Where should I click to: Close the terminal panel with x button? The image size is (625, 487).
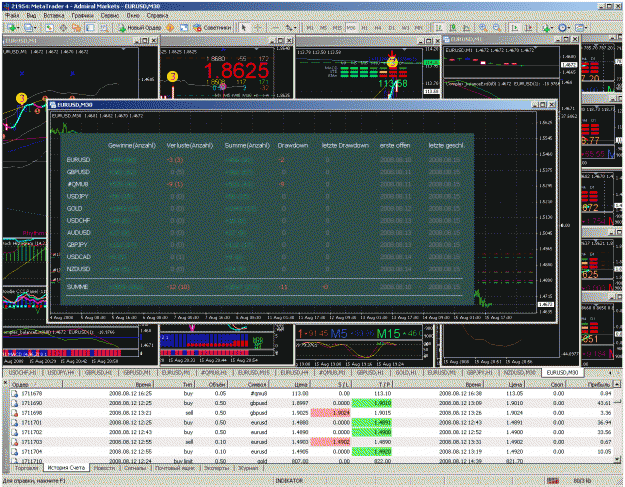click(x=5, y=383)
